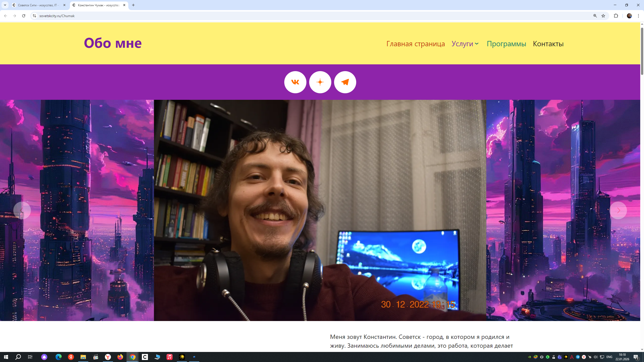The width and height of the screenshot is (644, 362).
Task: Click the Chrome icon on the taskbar
Action: (133, 357)
